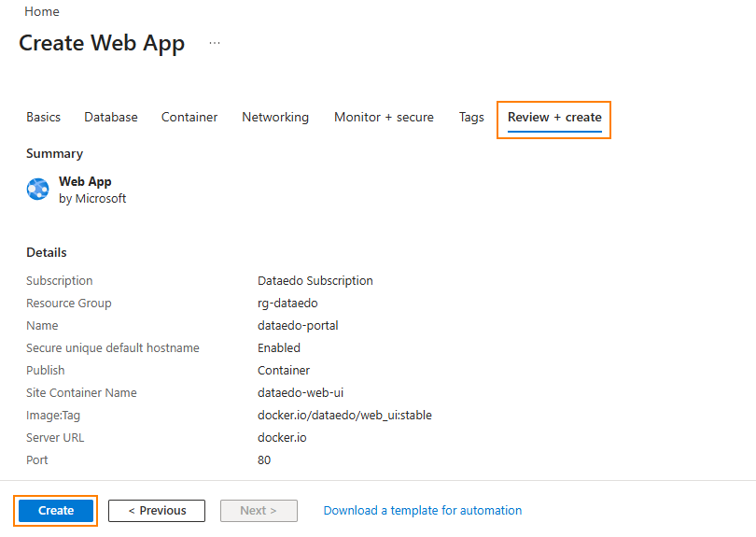Switch to the Database tab
The image size is (756, 537).
tap(111, 118)
